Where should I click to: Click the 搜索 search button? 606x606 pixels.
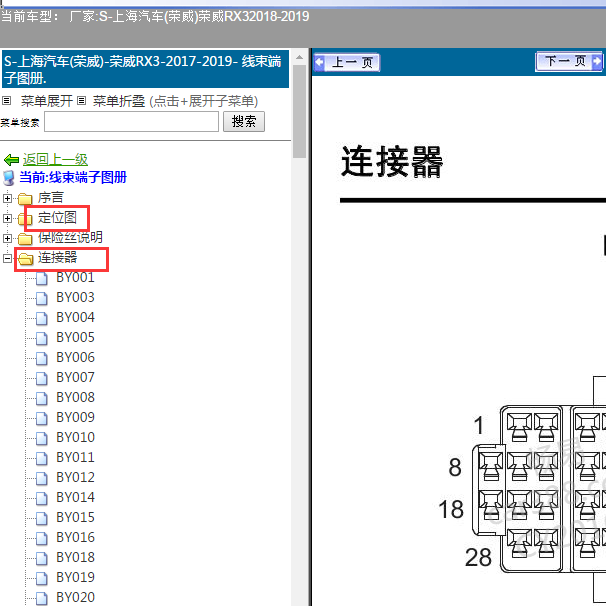point(244,122)
